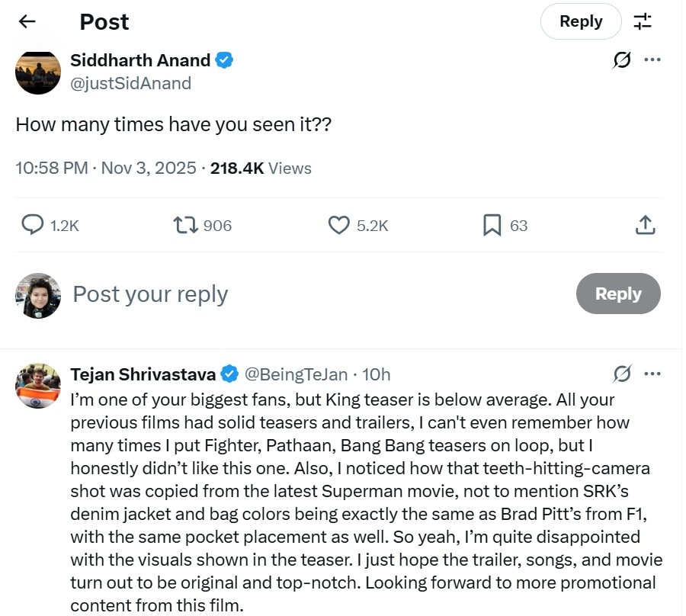Click the 218.4K Views link
The height and width of the screenshot is (616, 686).
pyautogui.click(x=261, y=168)
